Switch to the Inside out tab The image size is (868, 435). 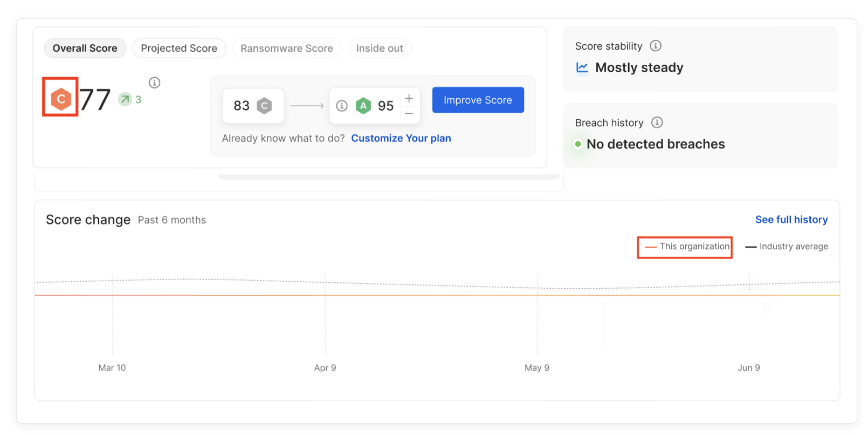click(x=380, y=48)
